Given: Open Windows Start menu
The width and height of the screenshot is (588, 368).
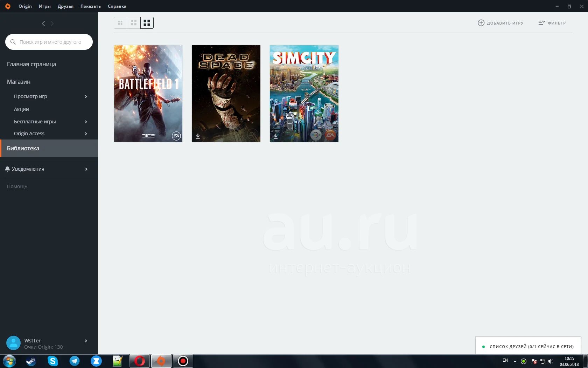Looking at the screenshot, I should tap(9, 361).
